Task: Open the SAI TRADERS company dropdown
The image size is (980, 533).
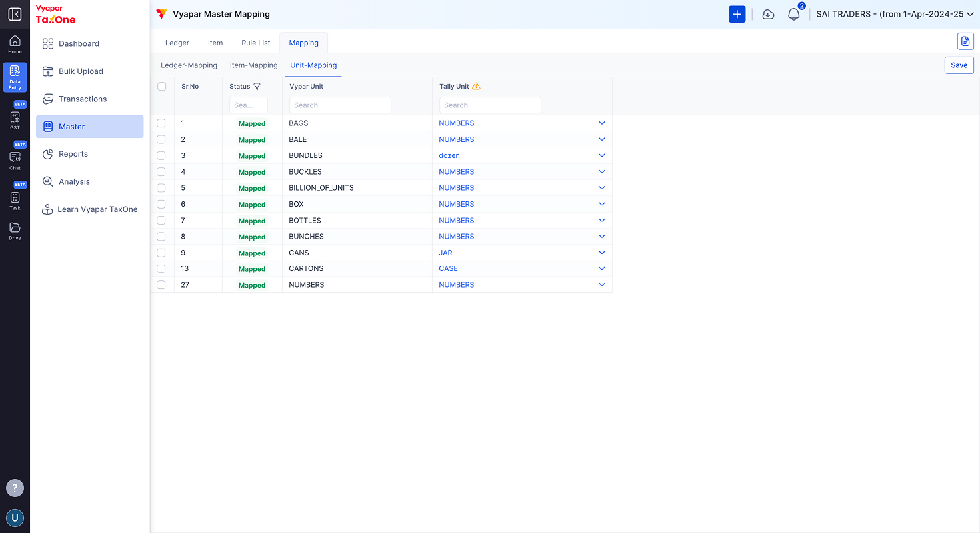Action: coord(895,14)
